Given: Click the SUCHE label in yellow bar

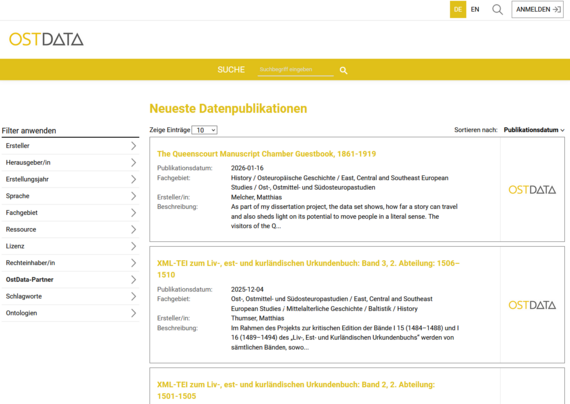Looking at the screenshot, I should tap(231, 70).
